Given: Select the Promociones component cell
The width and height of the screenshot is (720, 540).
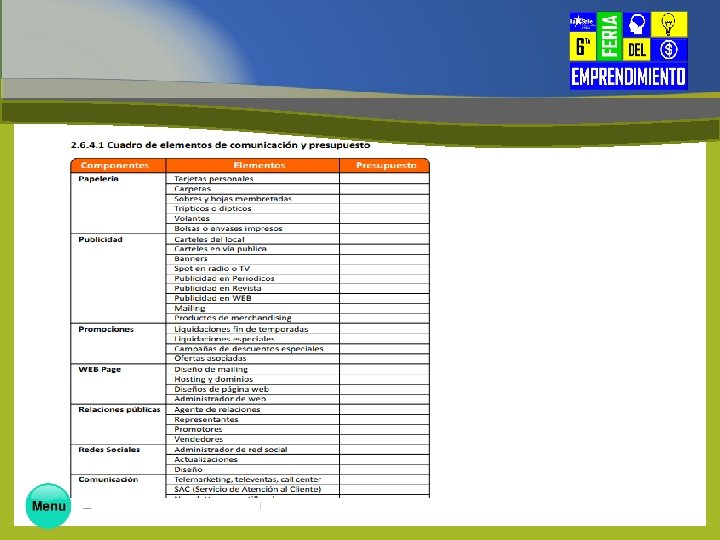Looking at the screenshot, I should [118, 343].
